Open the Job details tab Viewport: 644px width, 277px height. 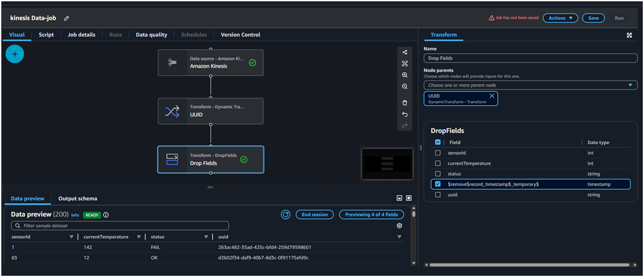click(81, 35)
